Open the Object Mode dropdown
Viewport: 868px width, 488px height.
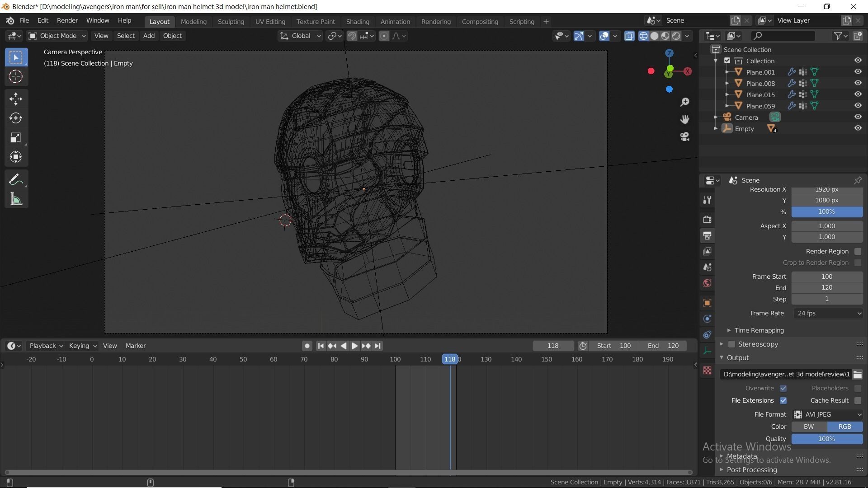tap(57, 36)
